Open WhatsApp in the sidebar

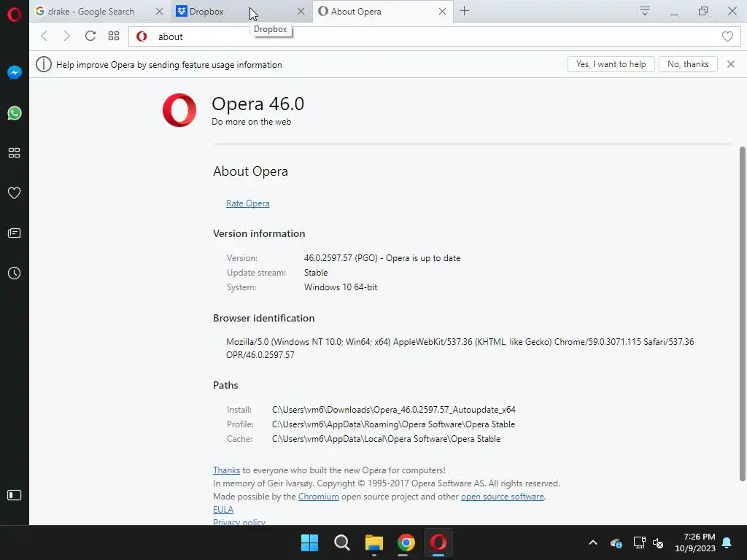coord(15,113)
